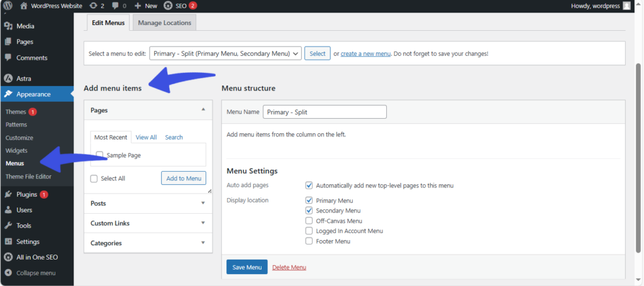The width and height of the screenshot is (644, 286).
Task: Open the Select a menu to edit dropdown
Action: coord(226,53)
